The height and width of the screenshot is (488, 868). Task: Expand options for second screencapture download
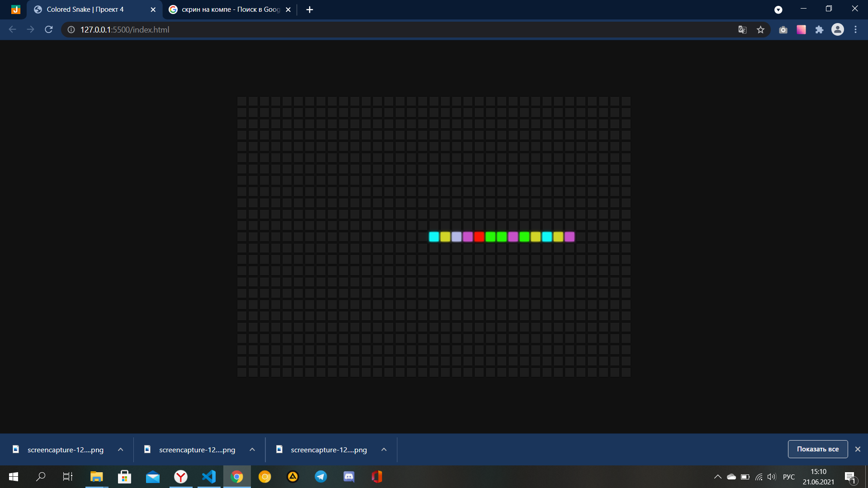tap(252, 450)
